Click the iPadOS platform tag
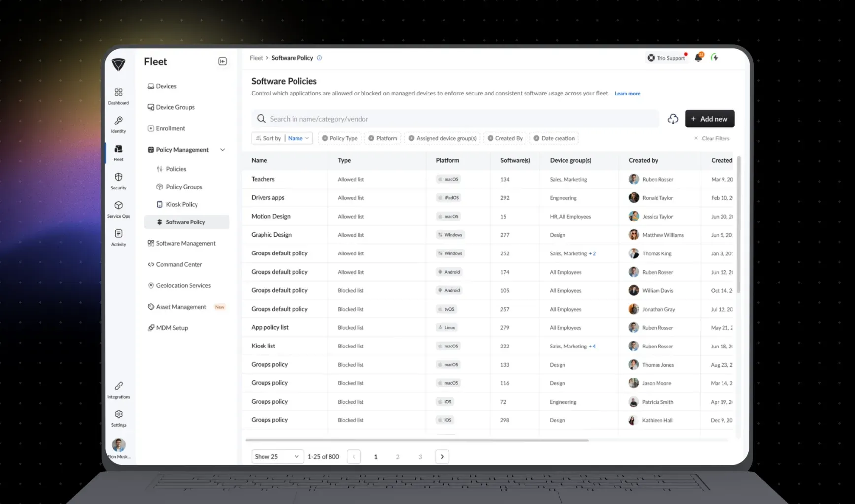The image size is (855, 504). pyautogui.click(x=448, y=198)
